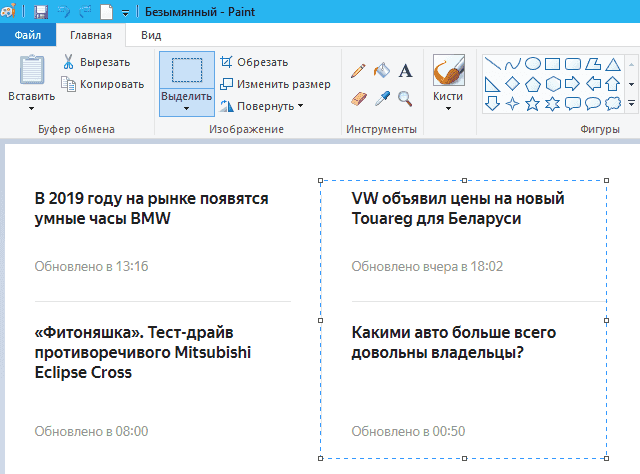The height and width of the screenshot is (474, 640).
Task: Click the Undo arrow in title bar
Action: [64, 11]
